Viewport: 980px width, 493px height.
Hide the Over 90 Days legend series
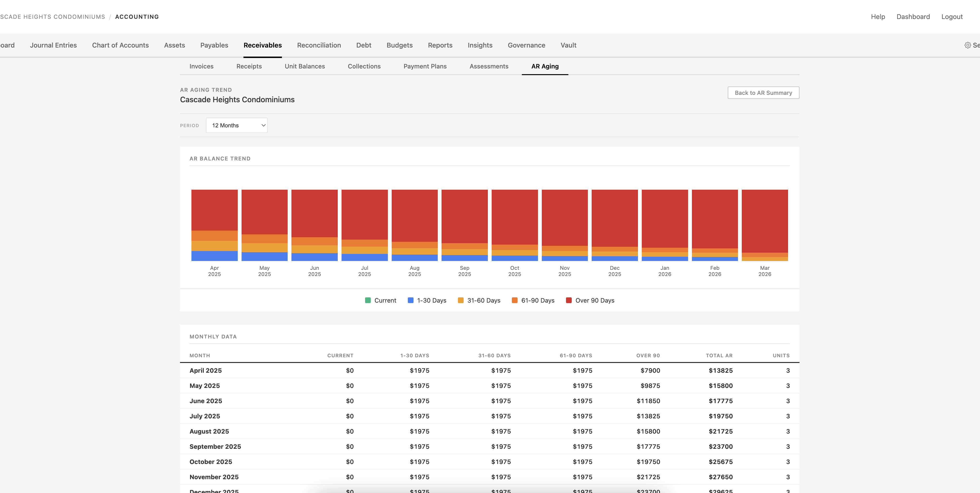click(x=569, y=300)
